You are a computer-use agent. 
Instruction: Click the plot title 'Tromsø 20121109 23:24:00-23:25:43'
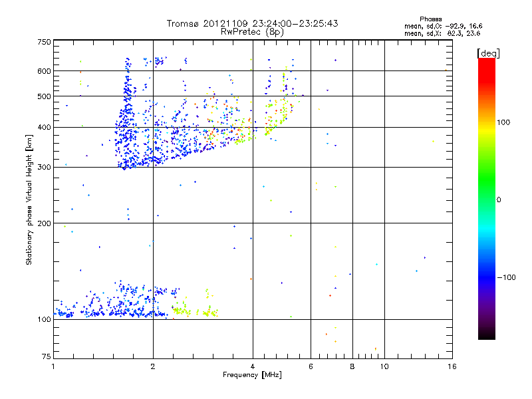pyautogui.click(x=252, y=23)
